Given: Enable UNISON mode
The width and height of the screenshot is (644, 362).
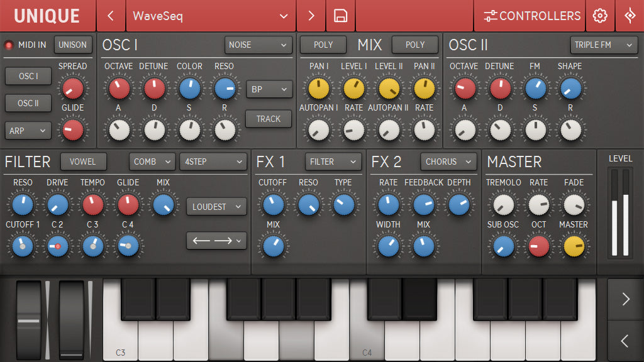Looking at the screenshot, I should click(x=73, y=45).
